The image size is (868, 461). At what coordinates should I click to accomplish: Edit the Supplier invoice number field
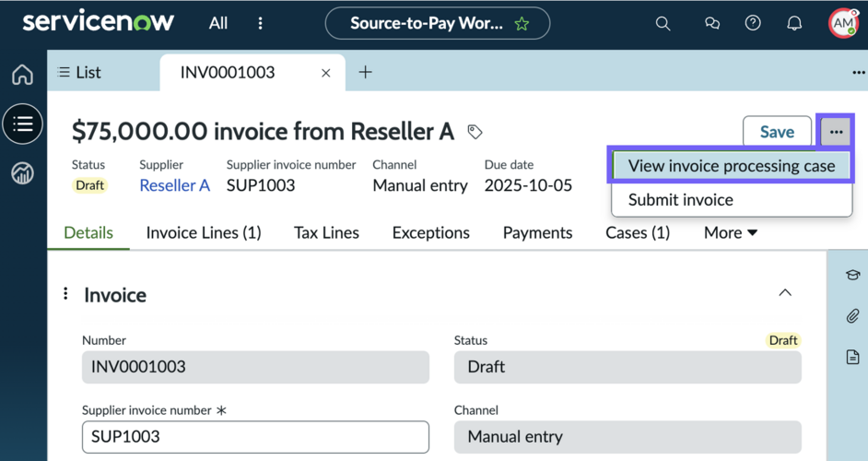[255, 437]
